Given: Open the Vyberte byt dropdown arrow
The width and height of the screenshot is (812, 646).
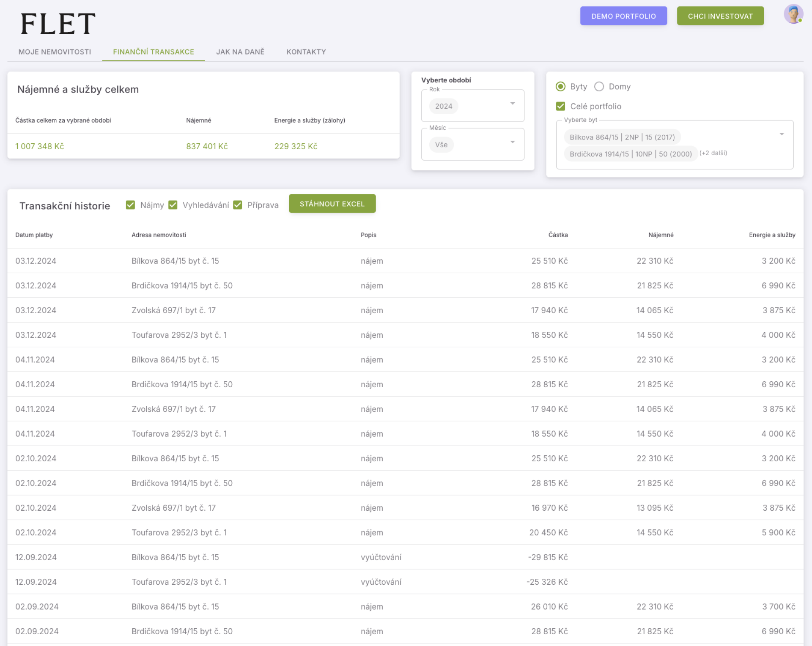Looking at the screenshot, I should (782, 134).
